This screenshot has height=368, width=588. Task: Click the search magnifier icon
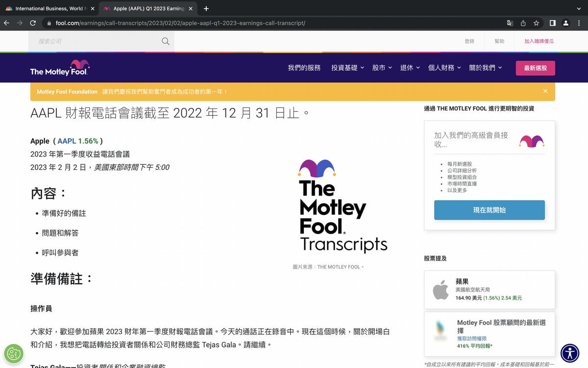click(x=166, y=41)
